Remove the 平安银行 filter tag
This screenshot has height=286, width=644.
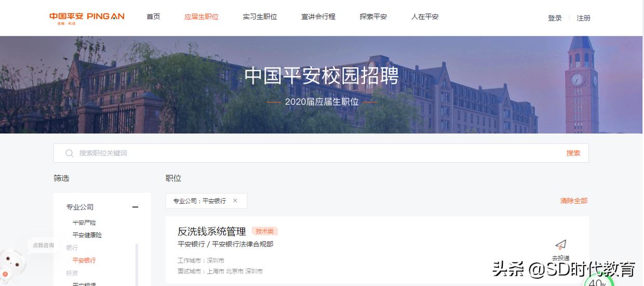(x=235, y=201)
